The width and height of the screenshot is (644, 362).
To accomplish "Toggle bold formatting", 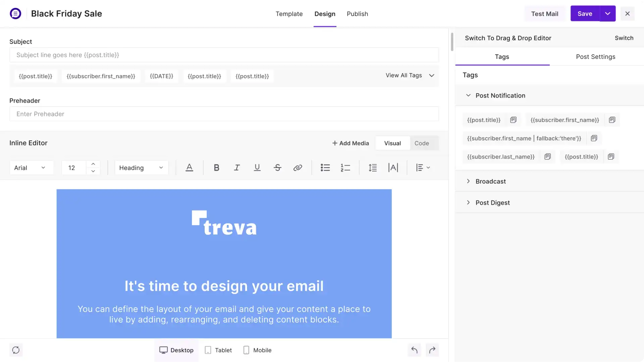I will coord(216,168).
